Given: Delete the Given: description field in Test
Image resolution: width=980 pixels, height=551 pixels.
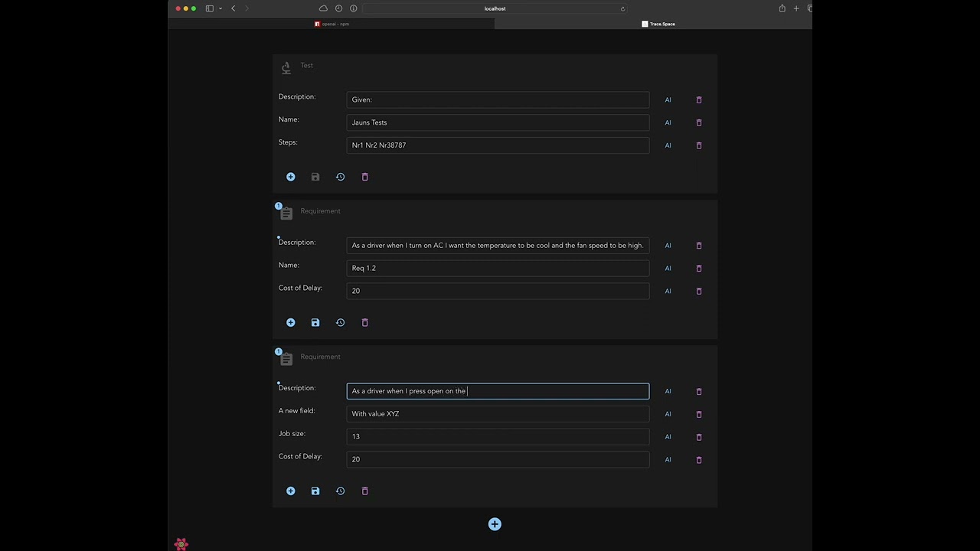Looking at the screenshot, I should (699, 100).
